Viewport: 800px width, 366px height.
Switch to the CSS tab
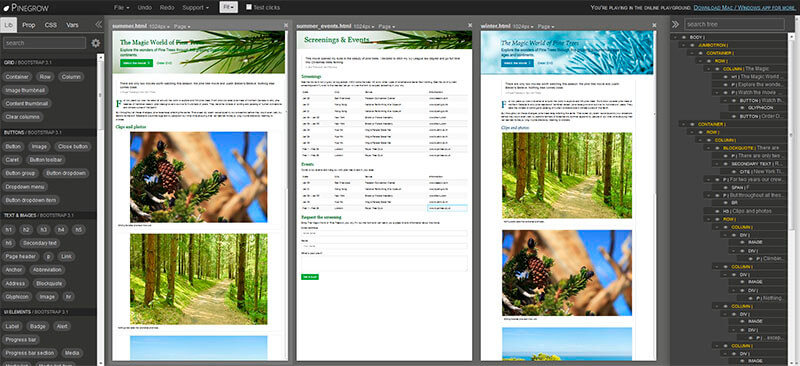51,25
